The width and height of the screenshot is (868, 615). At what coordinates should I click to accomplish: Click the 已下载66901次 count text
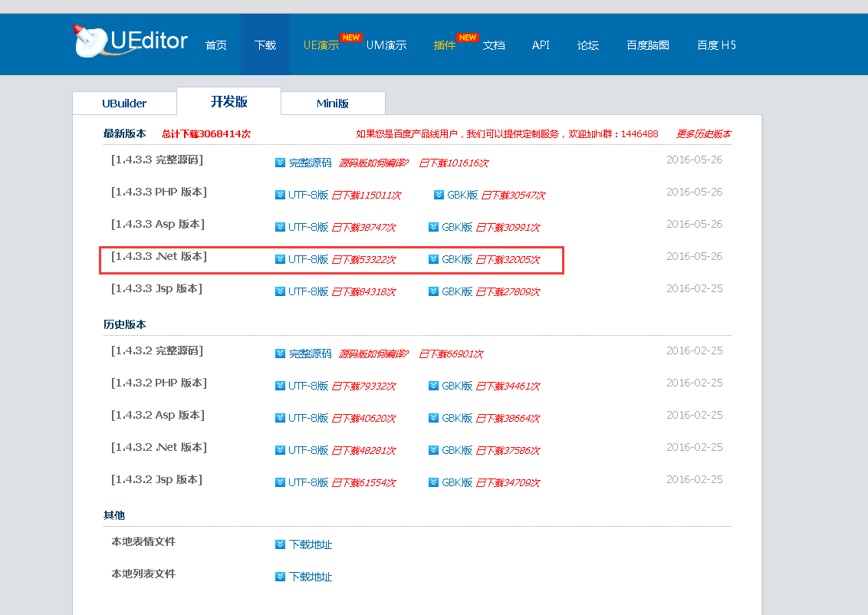point(451,354)
